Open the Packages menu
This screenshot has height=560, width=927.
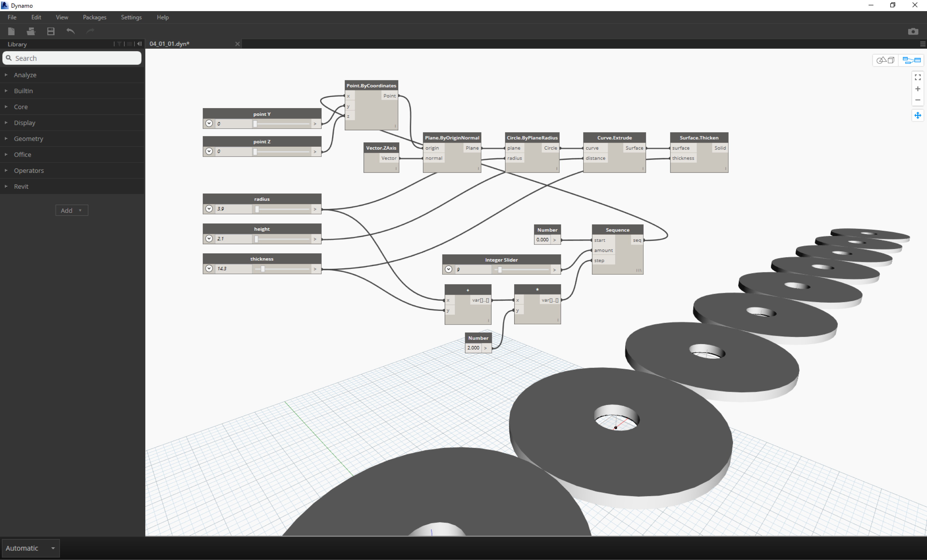point(95,17)
